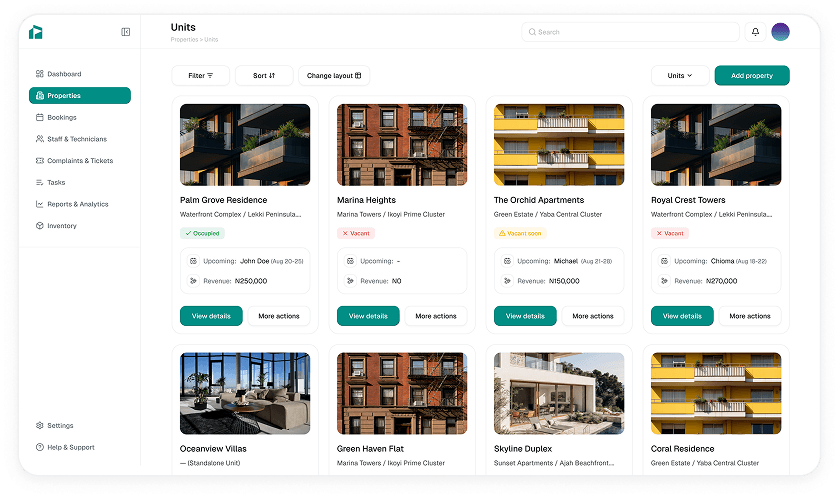Image resolution: width=839 pixels, height=498 pixels.
Task: Open More actions for Palm Grove Residence
Action: (x=279, y=316)
